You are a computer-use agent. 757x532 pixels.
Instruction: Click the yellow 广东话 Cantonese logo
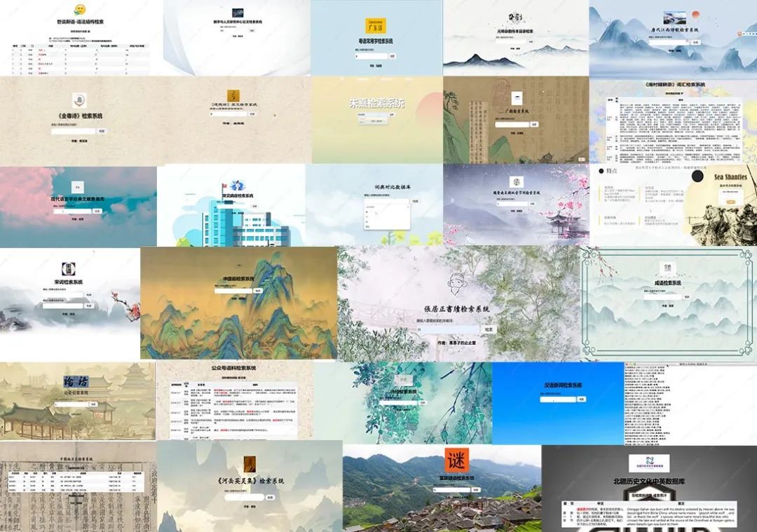coord(376,25)
